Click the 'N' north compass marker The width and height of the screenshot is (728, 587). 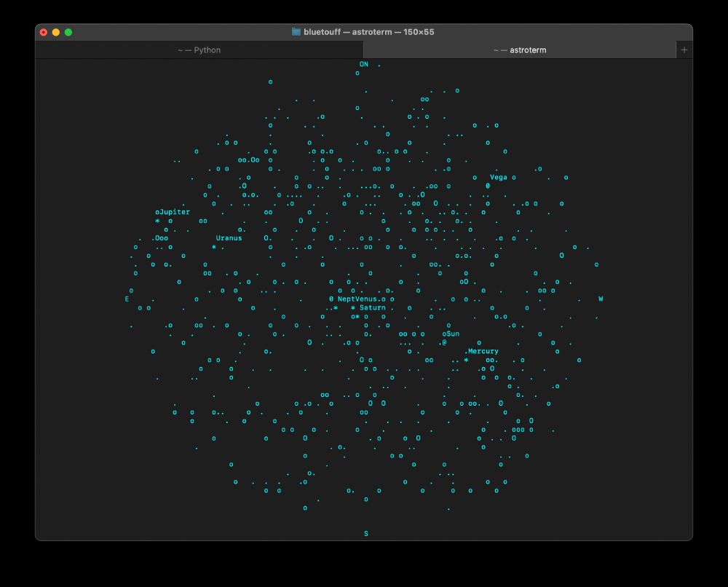[366, 64]
